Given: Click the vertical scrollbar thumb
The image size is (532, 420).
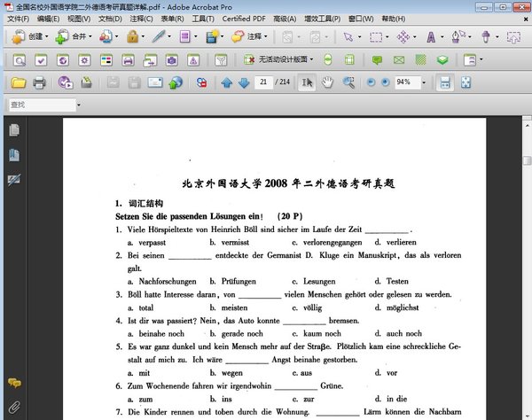Looking at the screenshot, I should 527,160.
